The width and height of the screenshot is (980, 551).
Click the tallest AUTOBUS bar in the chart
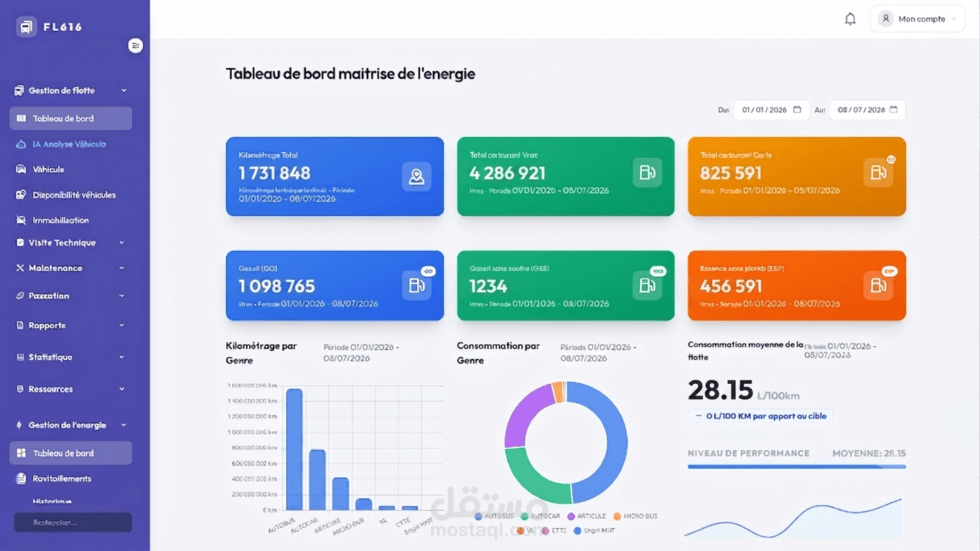pyautogui.click(x=294, y=449)
